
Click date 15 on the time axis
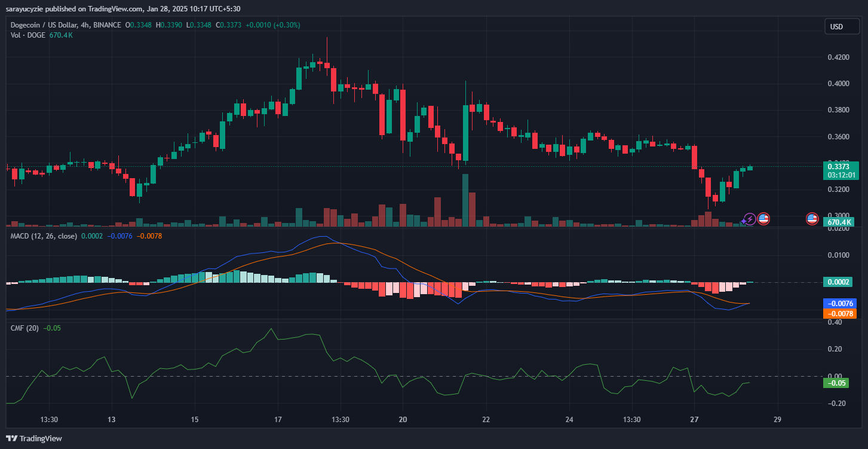(x=194, y=420)
